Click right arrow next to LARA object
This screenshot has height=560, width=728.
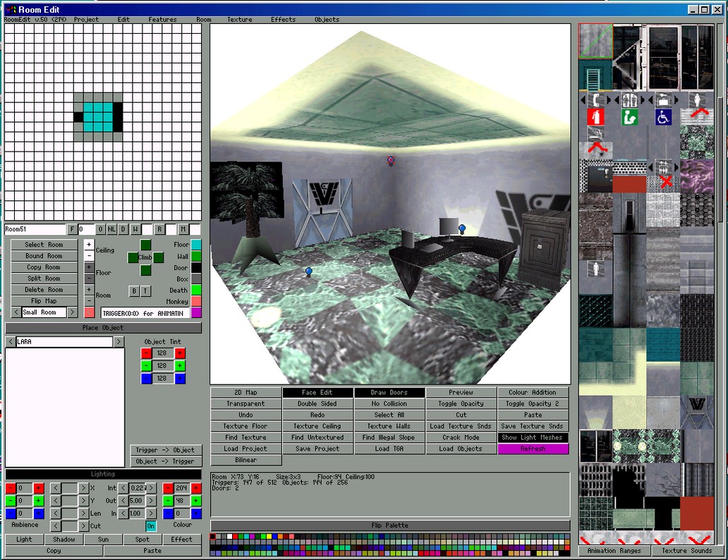coord(119,342)
